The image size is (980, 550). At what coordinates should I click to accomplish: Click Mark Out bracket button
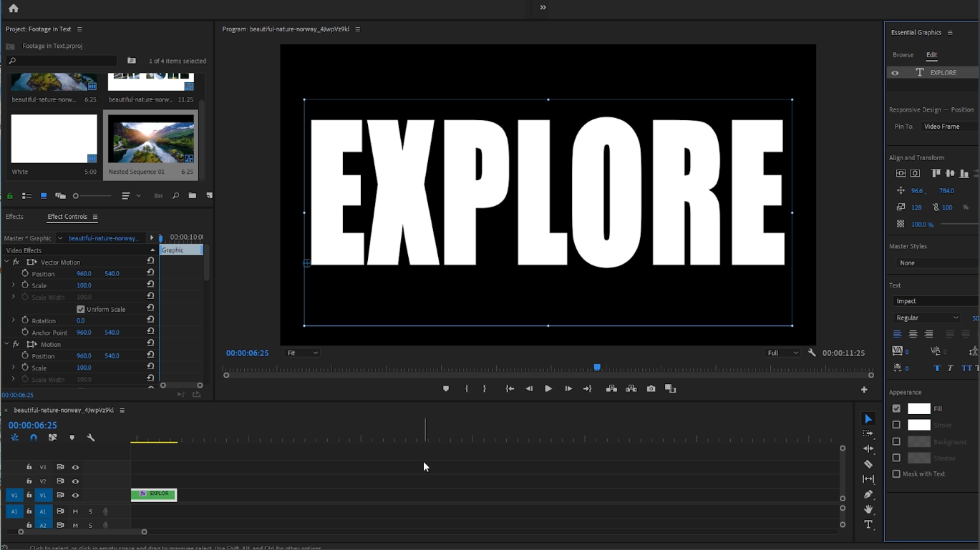485,389
